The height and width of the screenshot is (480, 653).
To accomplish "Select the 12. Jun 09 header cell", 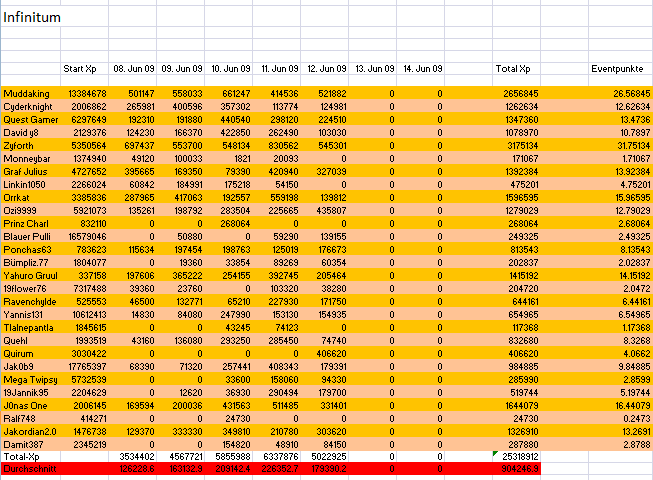I will (x=324, y=69).
